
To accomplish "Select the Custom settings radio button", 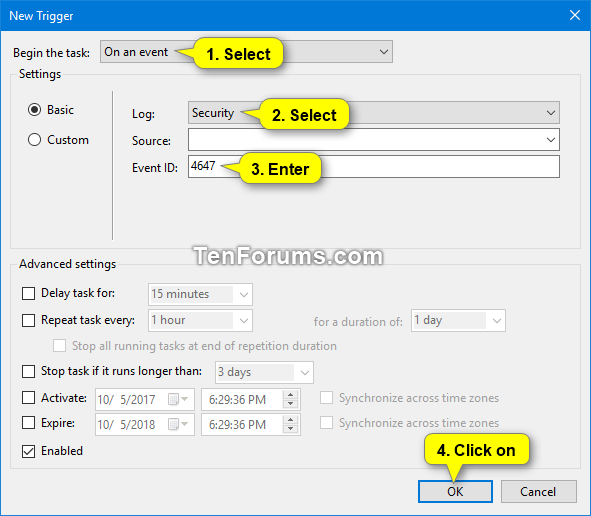I will coord(34,140).
